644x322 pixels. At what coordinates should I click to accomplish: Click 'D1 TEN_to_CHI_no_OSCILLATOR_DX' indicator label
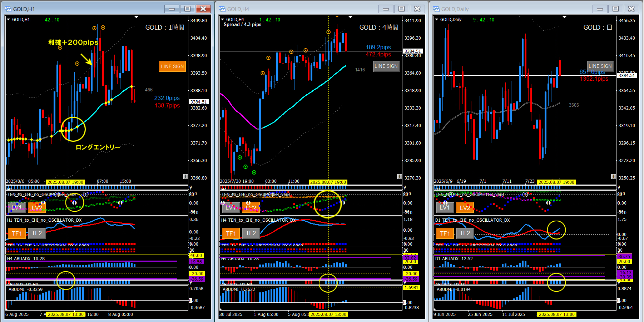472,220
